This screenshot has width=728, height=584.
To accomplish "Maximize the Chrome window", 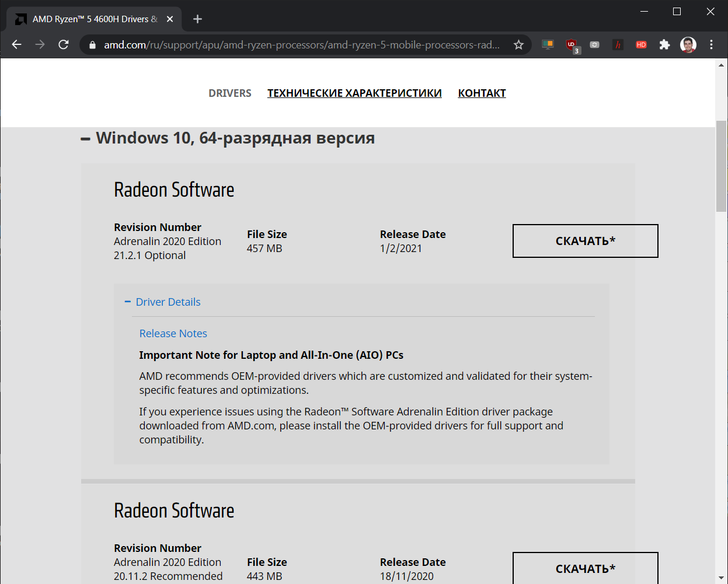I will [x=677, y=11].
